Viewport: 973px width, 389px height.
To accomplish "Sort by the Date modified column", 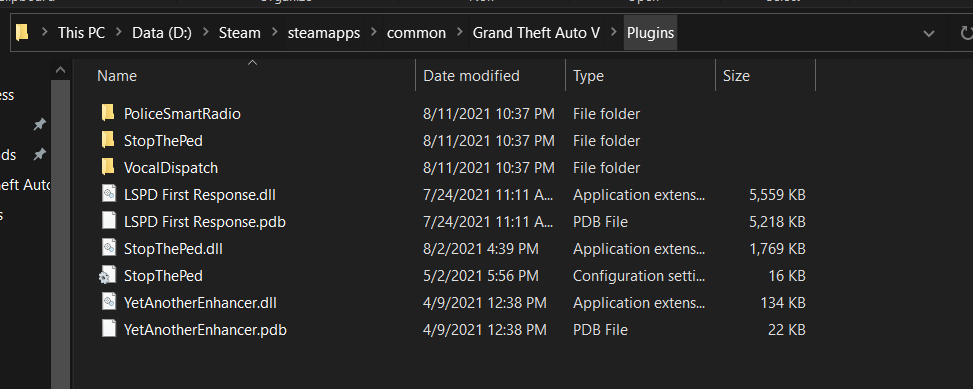I will point(471,76).
